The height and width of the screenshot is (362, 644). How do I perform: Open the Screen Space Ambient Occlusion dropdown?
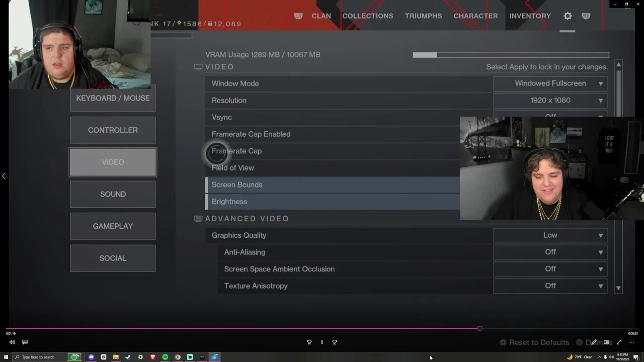[x=550, y=269]
